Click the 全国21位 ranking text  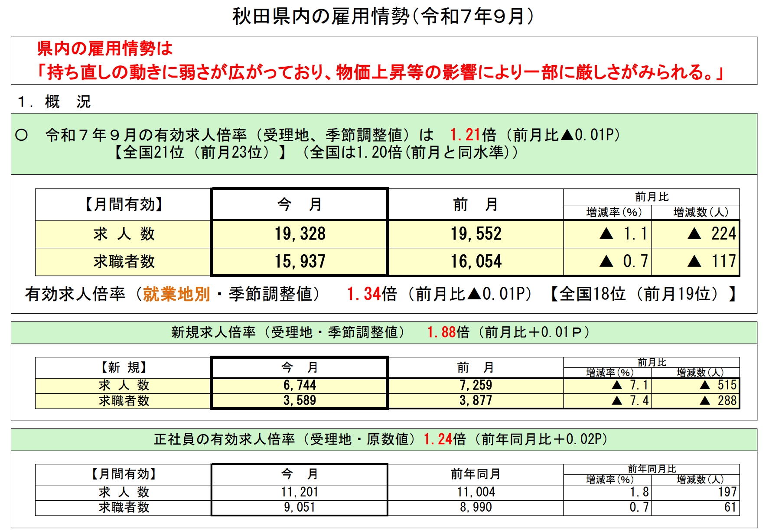click(x=150, y=152)
